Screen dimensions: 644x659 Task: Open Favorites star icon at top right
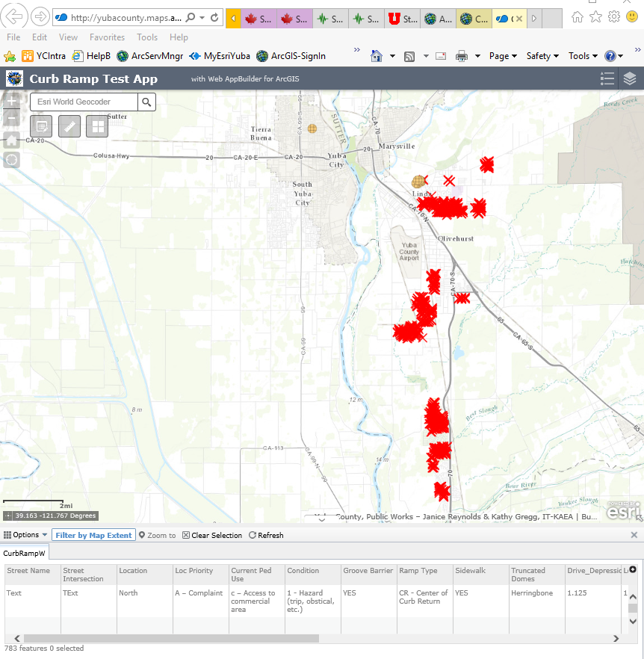595,17
